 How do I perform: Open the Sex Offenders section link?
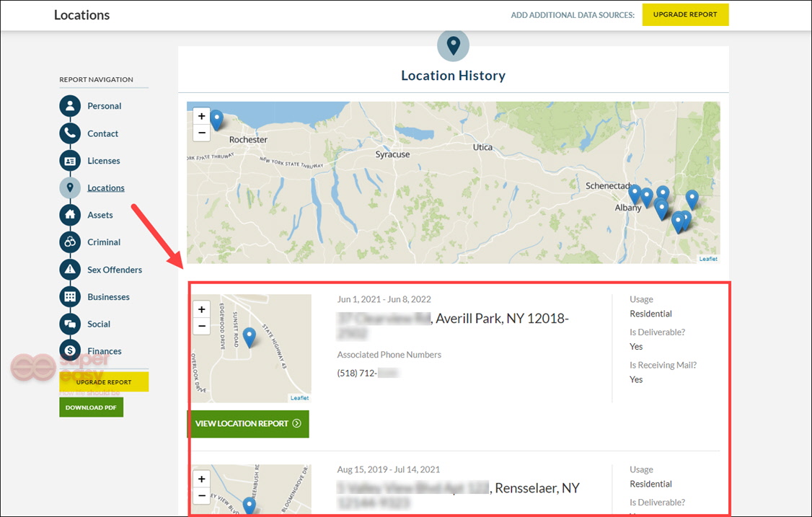point(115,270)
